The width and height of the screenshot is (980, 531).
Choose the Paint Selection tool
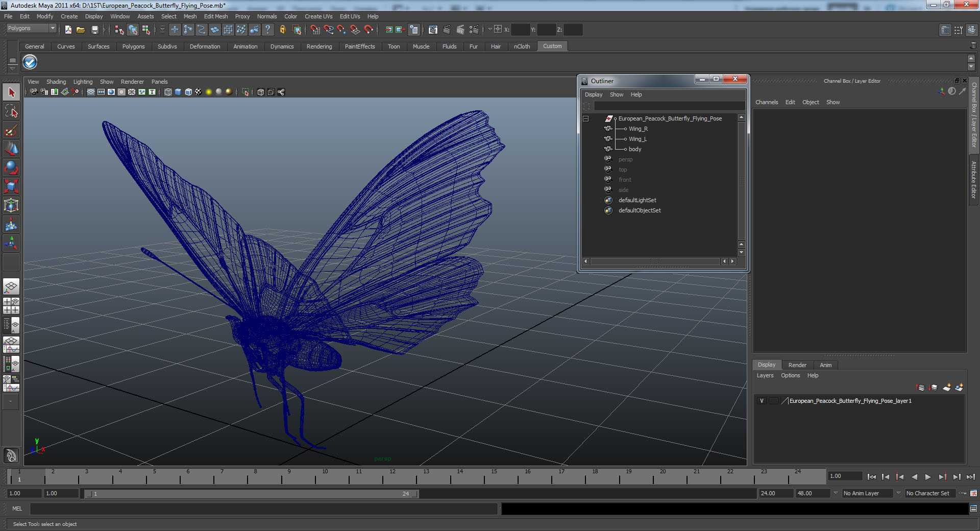(x=11, y=130)
